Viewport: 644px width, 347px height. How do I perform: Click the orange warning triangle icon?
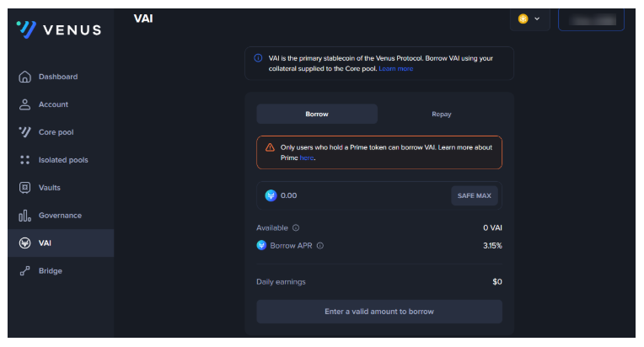coord(270,147)
